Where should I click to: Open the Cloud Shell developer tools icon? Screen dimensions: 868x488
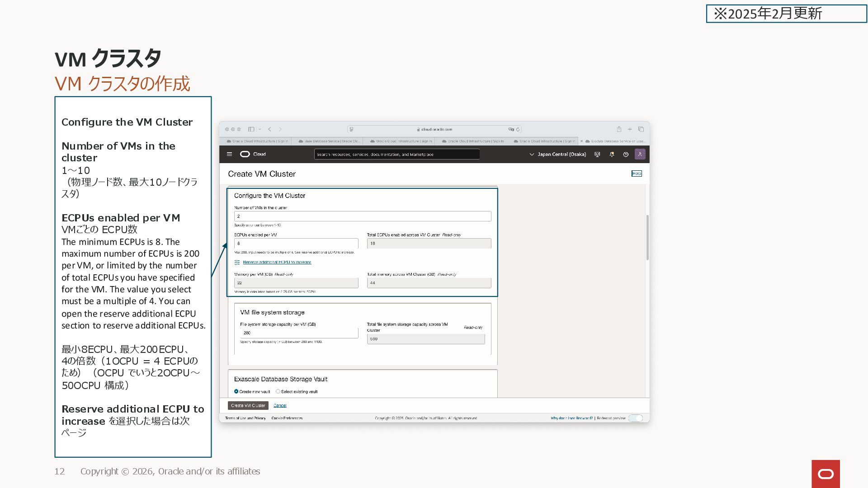point(597,155)
